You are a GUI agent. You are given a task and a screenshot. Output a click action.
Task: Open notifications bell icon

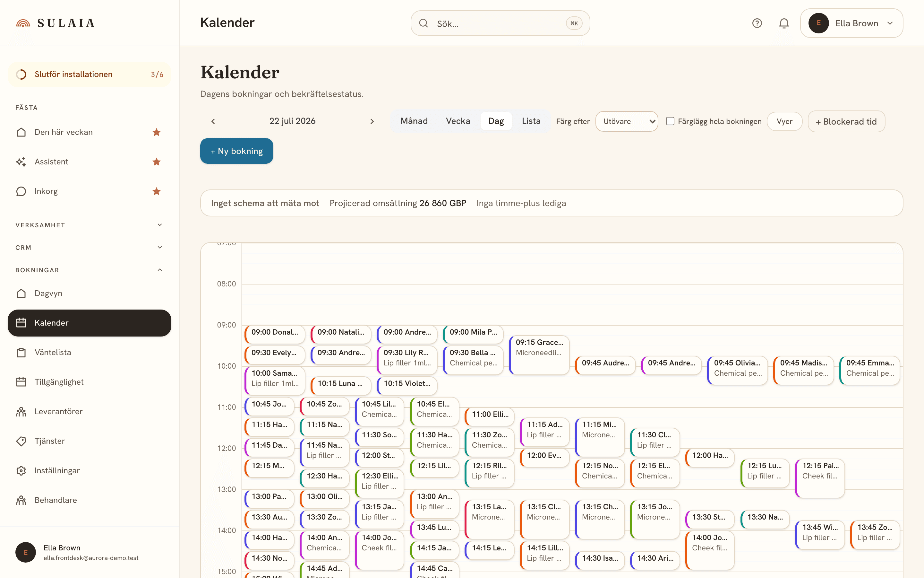pyautogui.click(x=784, y=23)
